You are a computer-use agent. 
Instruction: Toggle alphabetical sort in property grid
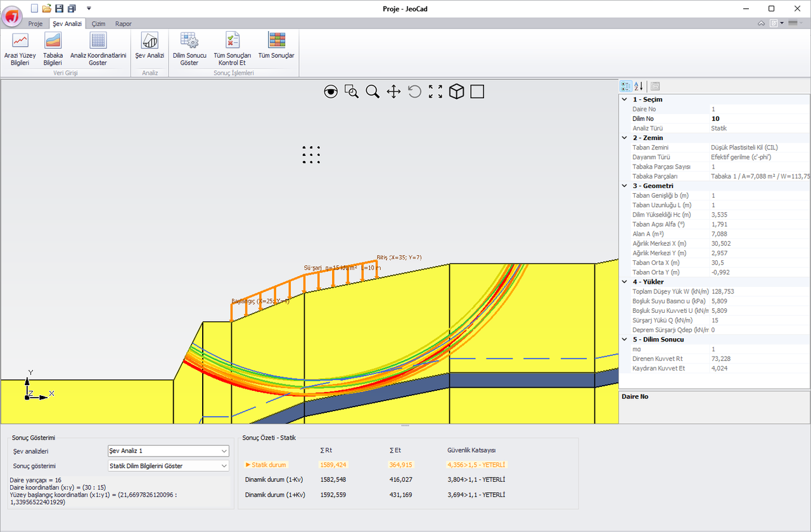pyautogui.click(x=639, y=86)
